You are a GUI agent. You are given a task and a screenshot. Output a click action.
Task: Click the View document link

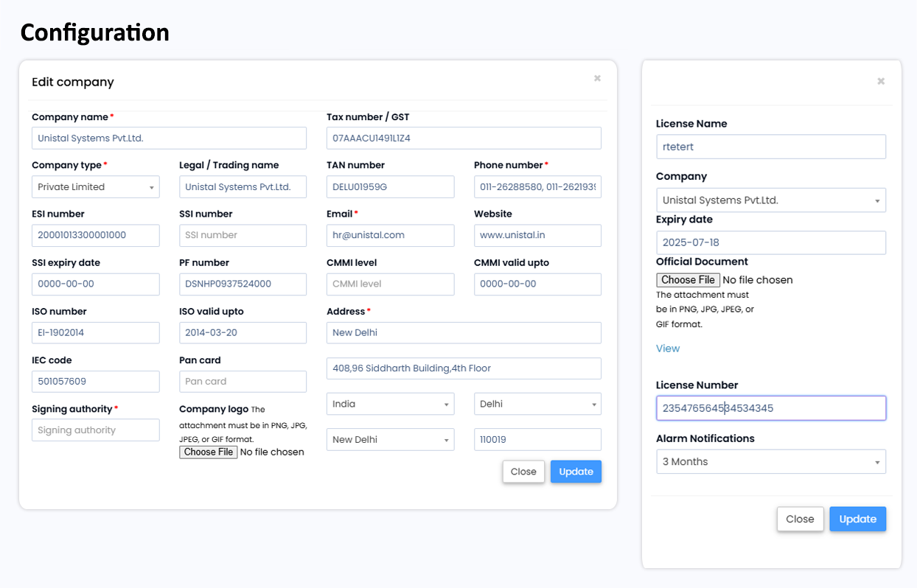[x=668, y=349]
